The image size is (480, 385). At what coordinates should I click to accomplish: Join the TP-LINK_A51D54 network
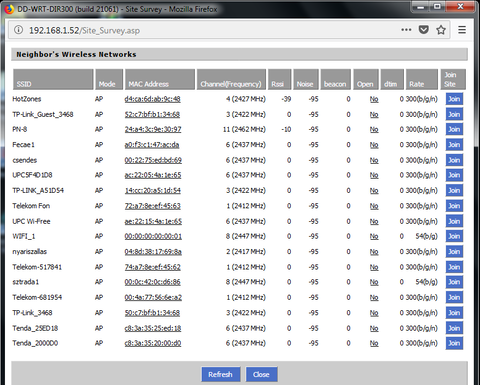tap(454, 190)
